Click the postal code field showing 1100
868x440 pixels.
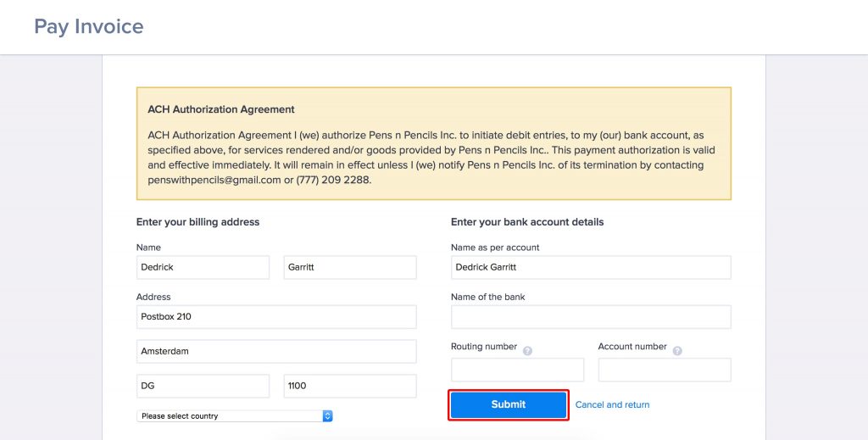pos(350,386)
